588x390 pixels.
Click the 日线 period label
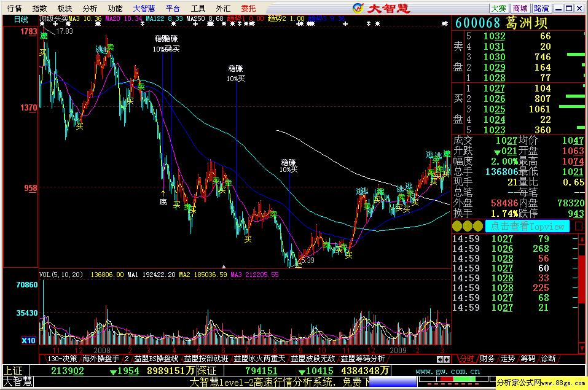pos(21,20)
